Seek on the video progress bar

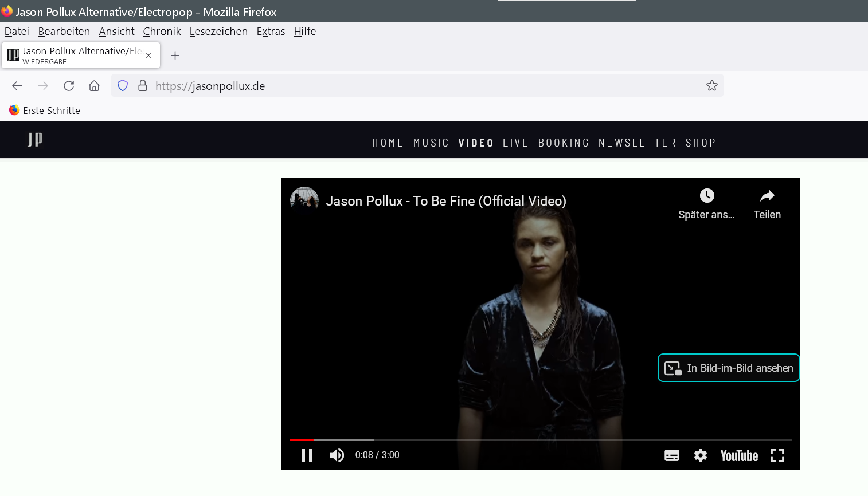click(516, 440)
